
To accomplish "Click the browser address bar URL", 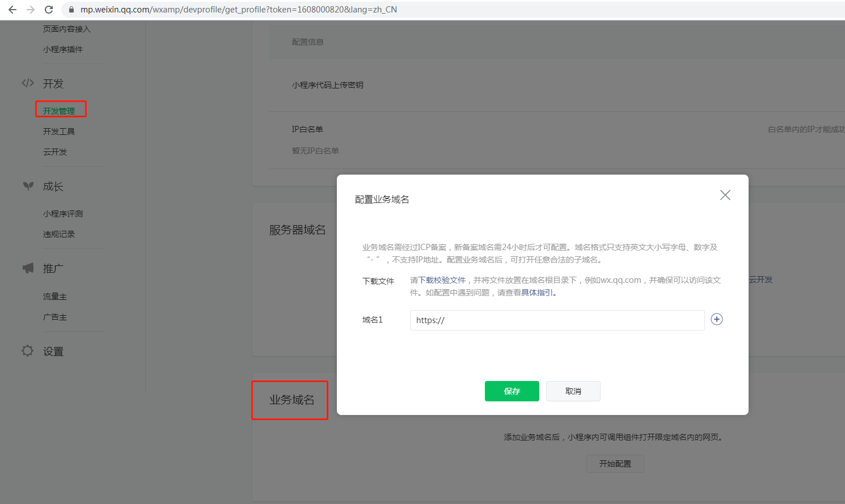I will pos(238,10).
